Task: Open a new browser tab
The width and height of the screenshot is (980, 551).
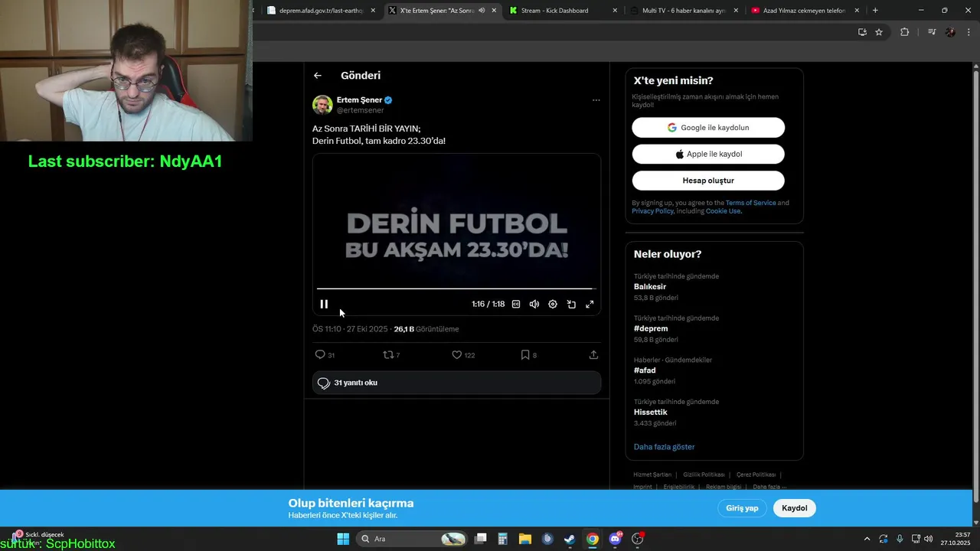Action: [875, 11]
